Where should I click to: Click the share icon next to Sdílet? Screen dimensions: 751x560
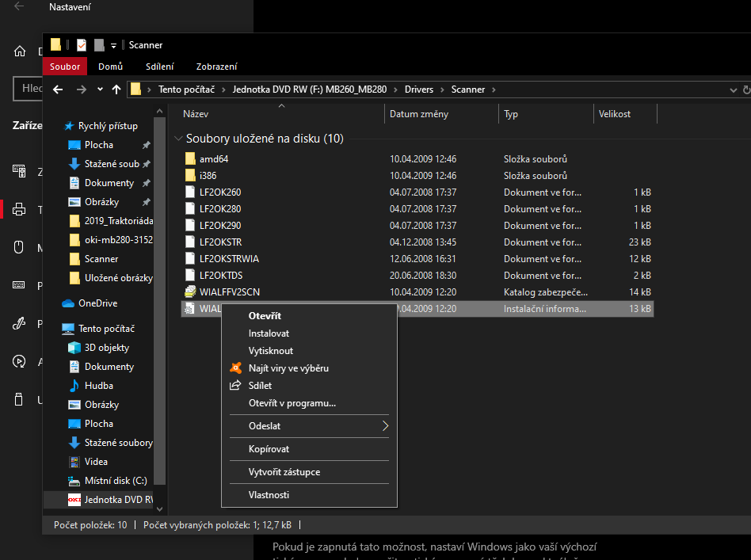coord(234,386)
